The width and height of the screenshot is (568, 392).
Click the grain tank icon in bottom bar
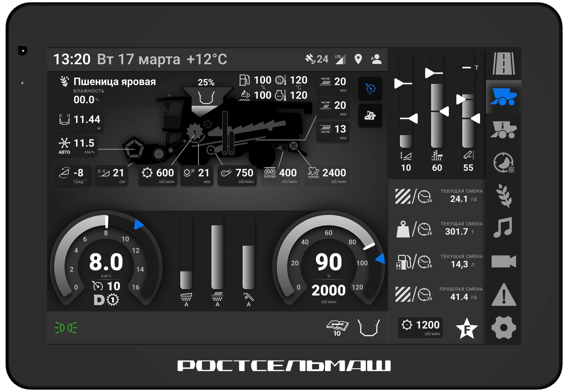point(369,327)
